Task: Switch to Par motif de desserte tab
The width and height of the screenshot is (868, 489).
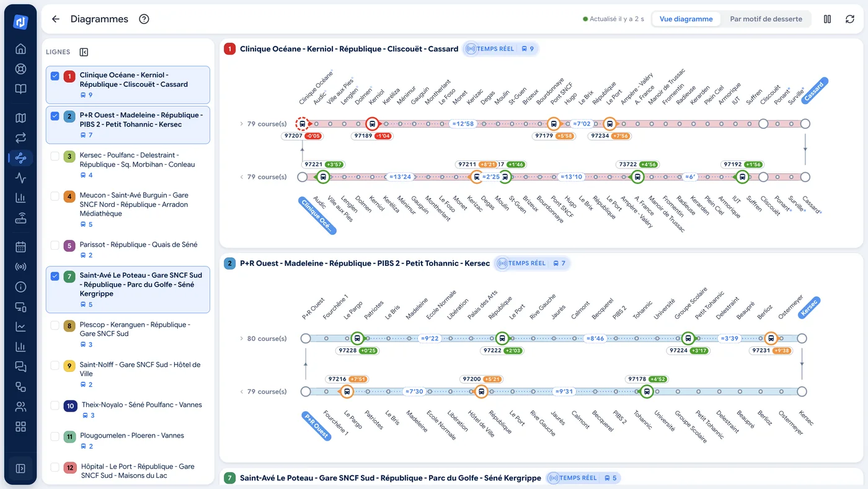Action: click(766, 19)
